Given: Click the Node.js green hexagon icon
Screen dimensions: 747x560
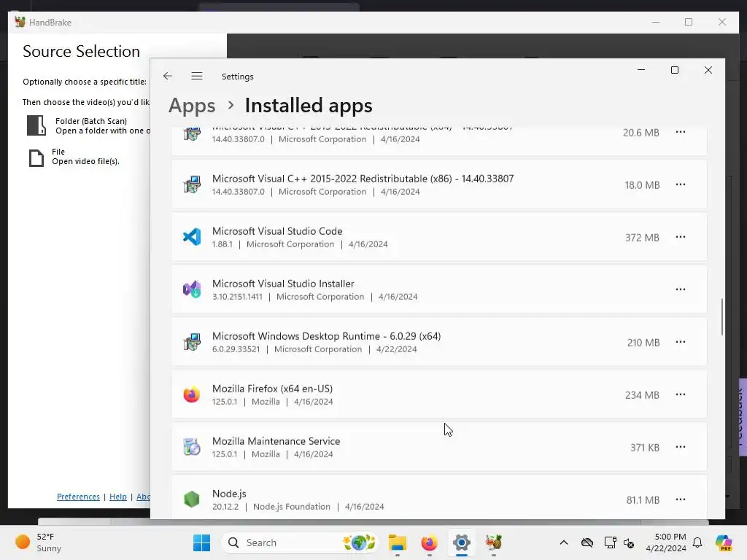Looking at the screenshot, I should pos(192,499).
